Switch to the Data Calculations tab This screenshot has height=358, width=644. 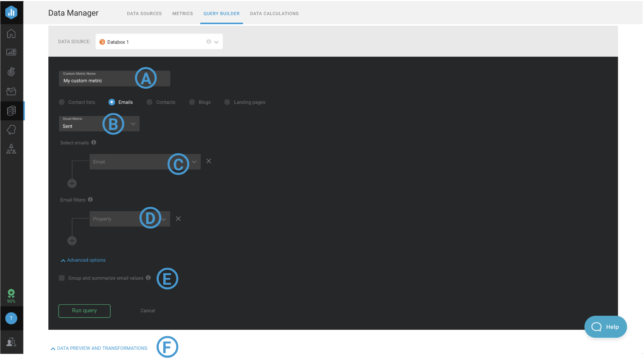[x=274, y=14]
